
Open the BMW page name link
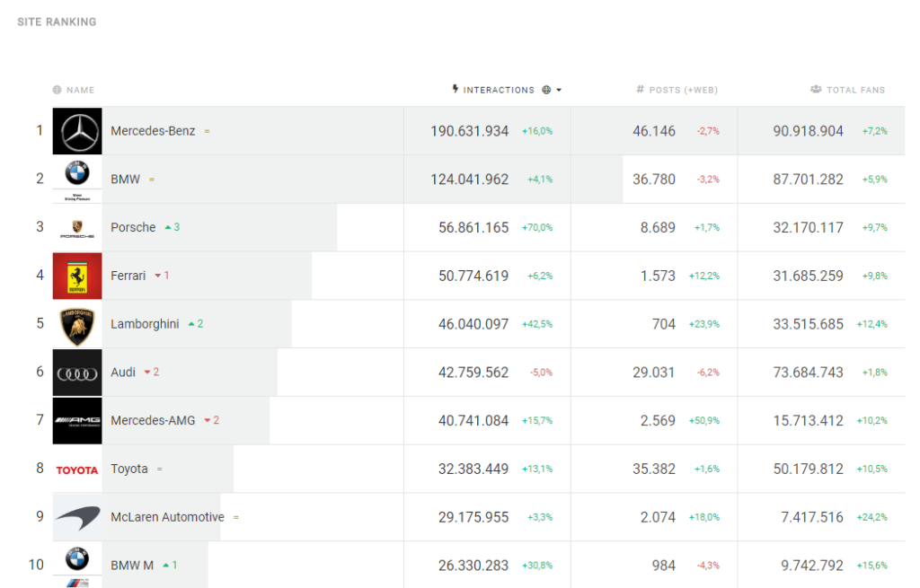click(x=126, y=179)
